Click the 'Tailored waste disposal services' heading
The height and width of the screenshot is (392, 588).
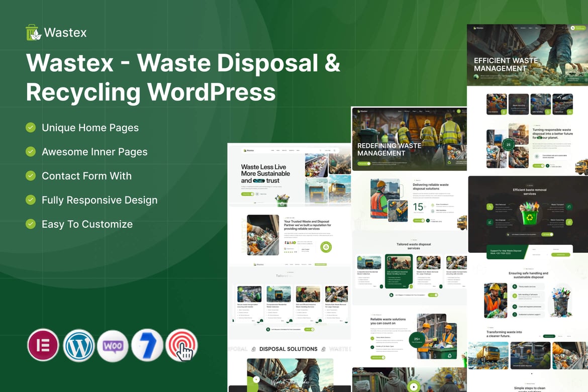pyautogui.click(x=414, y=246)
